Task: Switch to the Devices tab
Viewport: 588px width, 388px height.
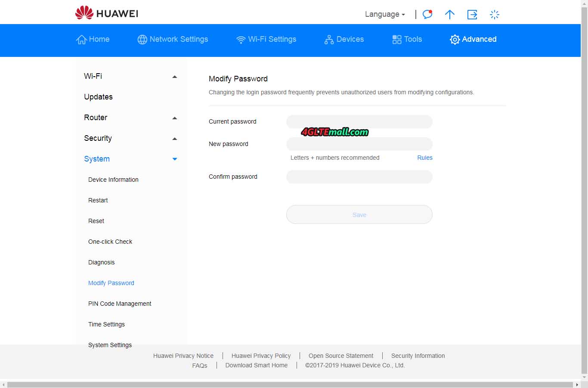Action: click(344, 39)
